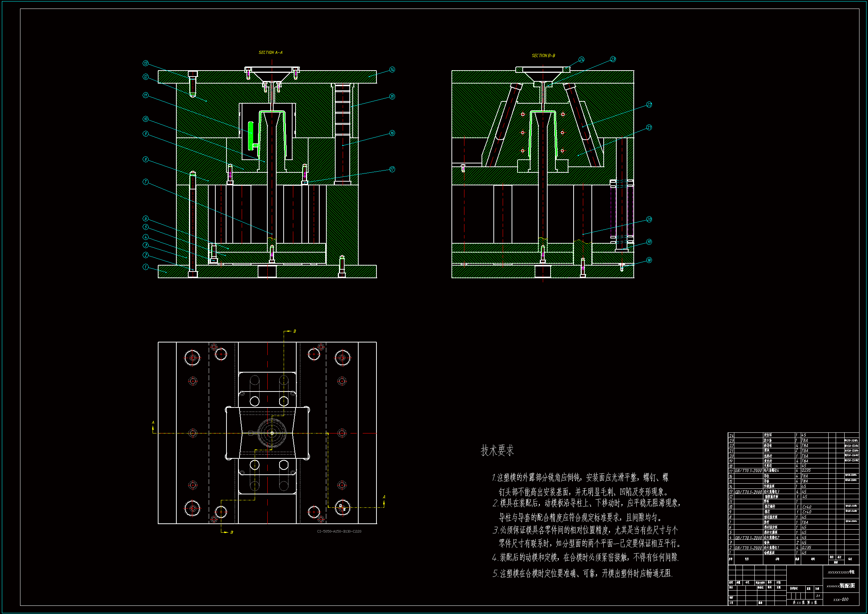The image size is (868, 614).
Task: Select balloon 23 near Section B-B
Action: (x=613, y=59)
